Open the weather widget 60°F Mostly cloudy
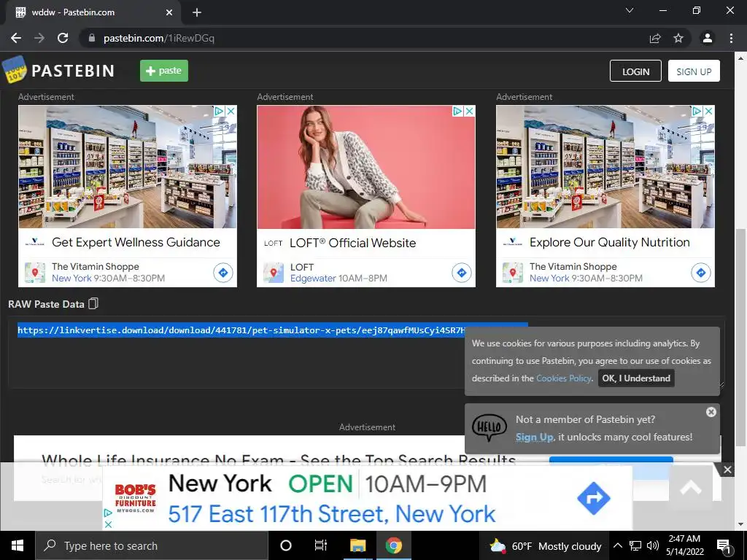Screen dimensions: 747x560 coord(546,545)
